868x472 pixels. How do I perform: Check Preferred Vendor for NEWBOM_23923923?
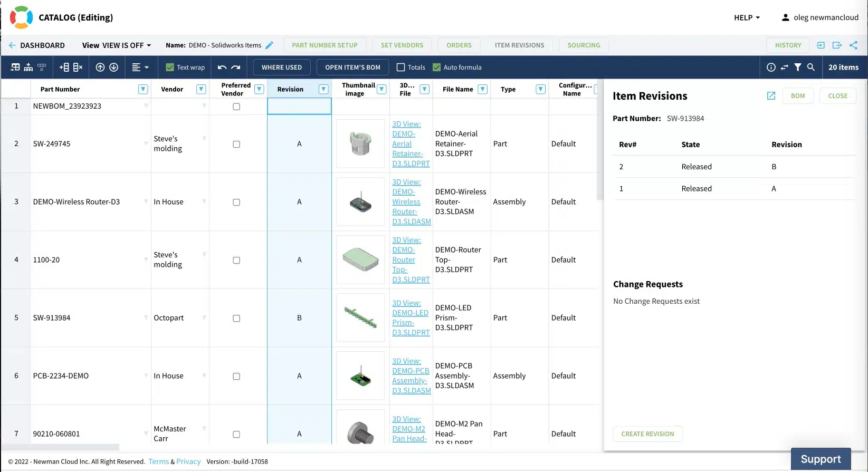click(x=236, y=107)
